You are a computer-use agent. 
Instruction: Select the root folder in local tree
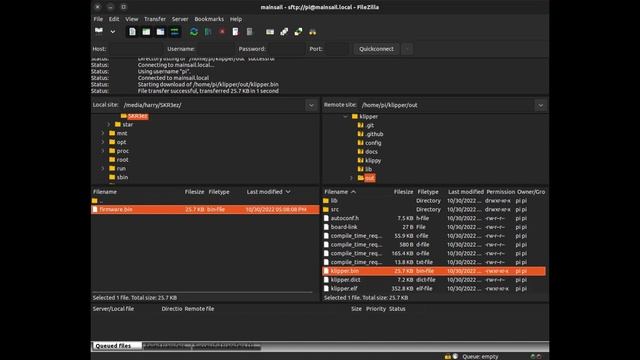[x=122, y=160]
